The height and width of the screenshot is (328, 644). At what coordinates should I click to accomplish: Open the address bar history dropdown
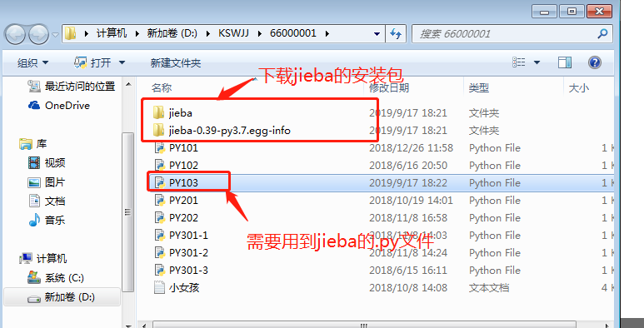[377, 33]
